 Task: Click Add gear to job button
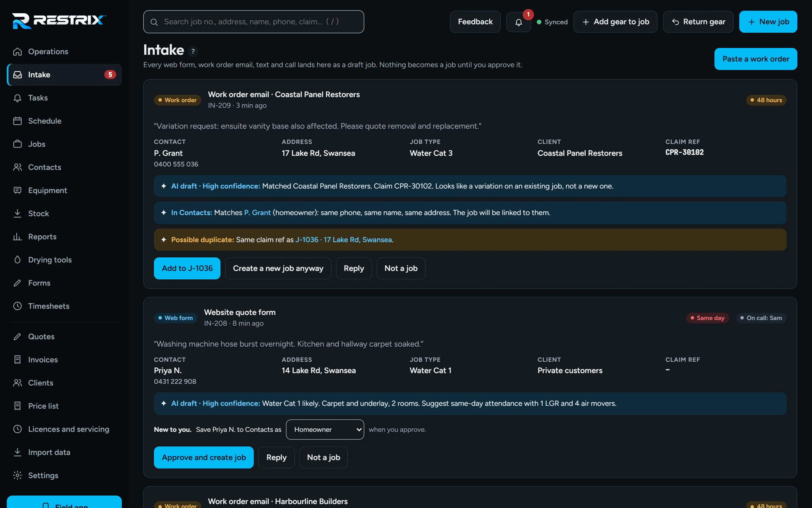coord(615,22)
